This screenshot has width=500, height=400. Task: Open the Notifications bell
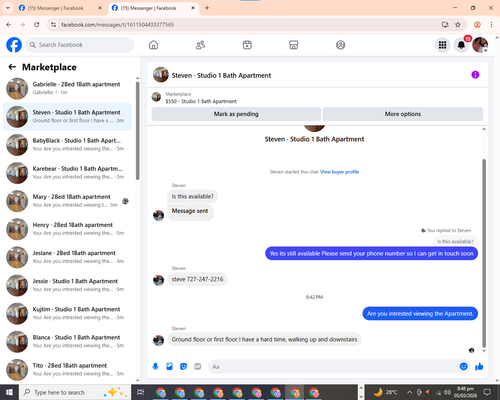pos(461,45)
